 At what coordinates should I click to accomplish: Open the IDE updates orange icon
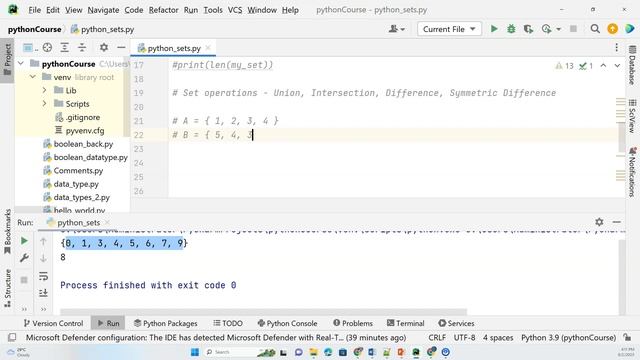click(x=612, y=29)
